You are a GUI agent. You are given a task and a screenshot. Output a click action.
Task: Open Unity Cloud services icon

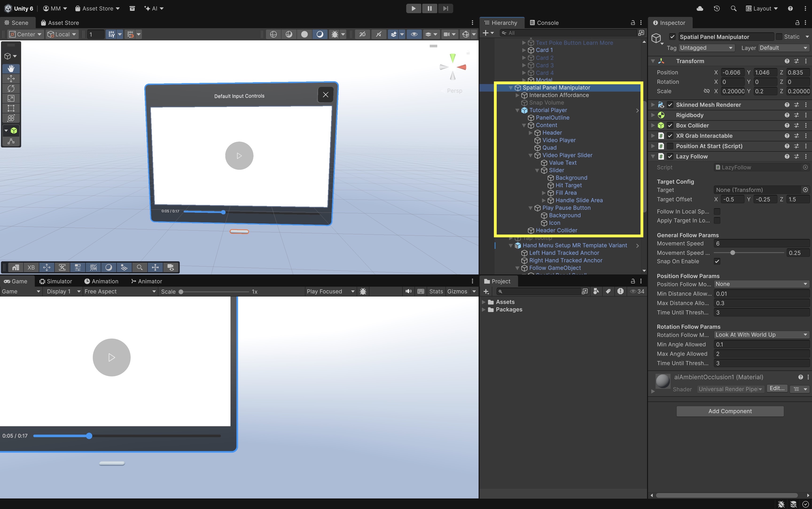pyautogui.click(x=700, y=8)
